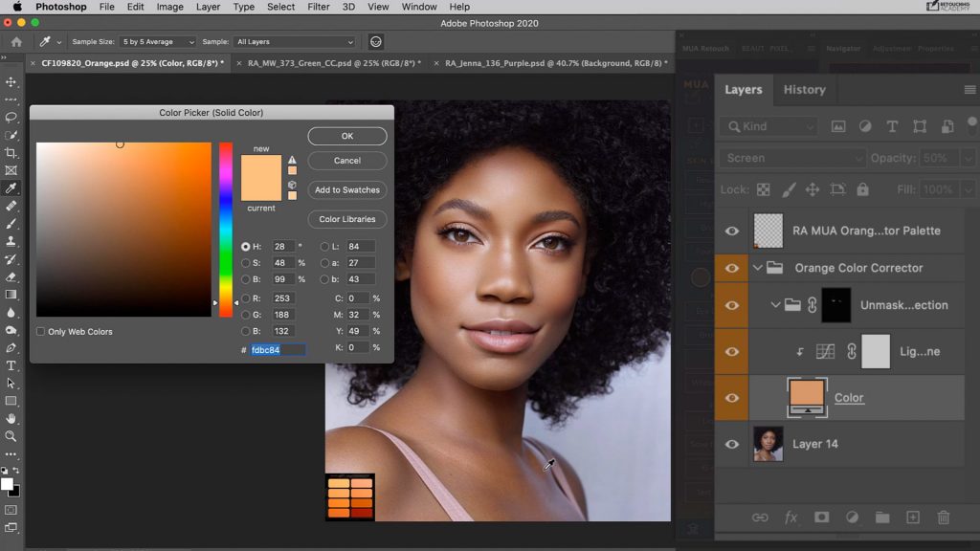Open the Add layer style (fx) menu
Image resolution: width=980 pixels, height=551 pixels.
[791, 518]
